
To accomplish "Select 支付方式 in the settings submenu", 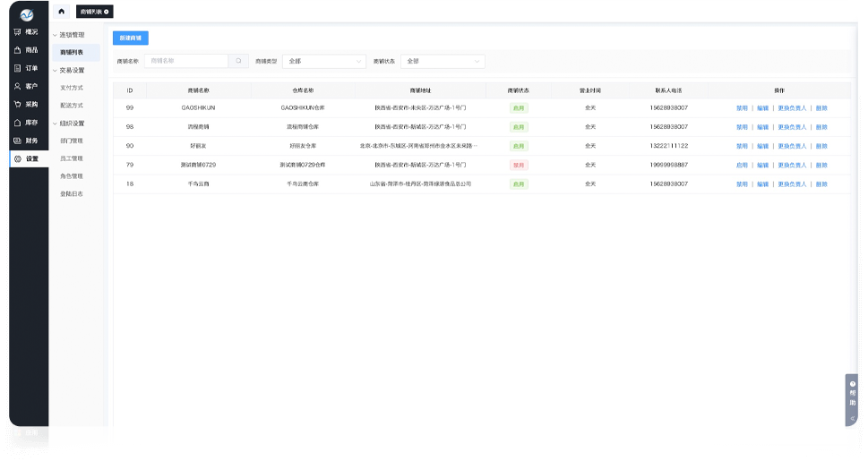I will tap(72, 88).
